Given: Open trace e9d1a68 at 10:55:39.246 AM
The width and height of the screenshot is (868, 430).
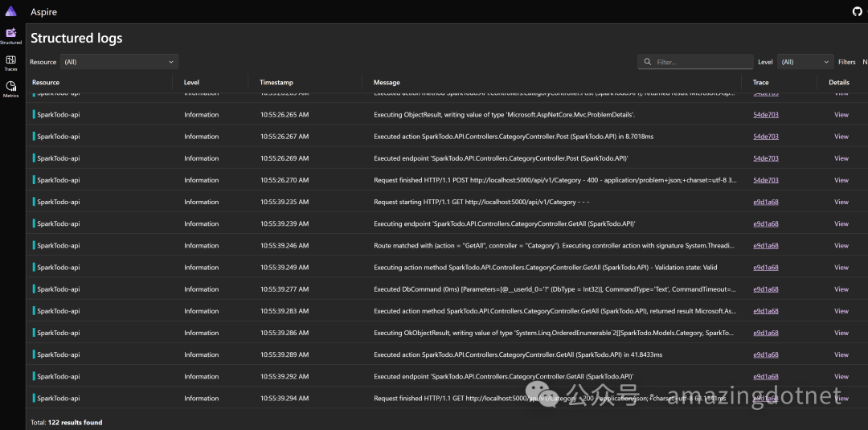Looking at the screenshot, I should click(766, 246).
